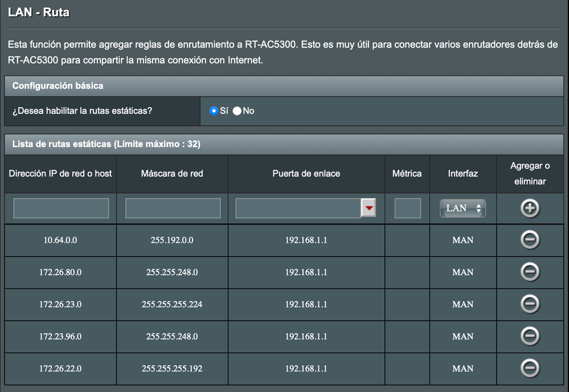The width and height of the screenshot is (569, 392).
Task: Open the Interfaz dropdown showing LAN
Action: click(x=462, y=208)
